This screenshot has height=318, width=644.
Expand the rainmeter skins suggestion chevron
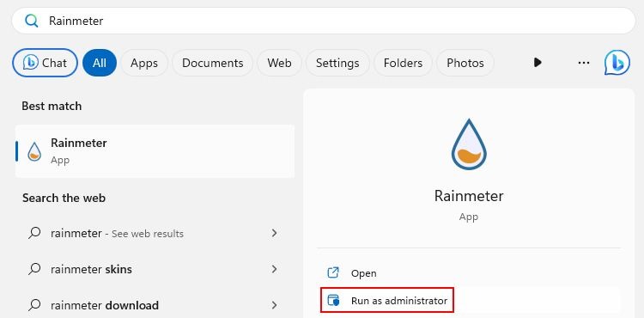pos(275,269)
